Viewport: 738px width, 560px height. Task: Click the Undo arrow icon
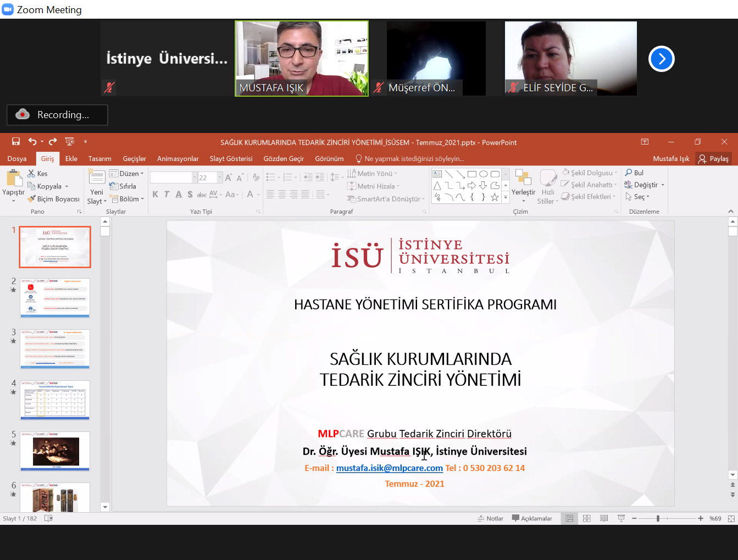[32, 142]
